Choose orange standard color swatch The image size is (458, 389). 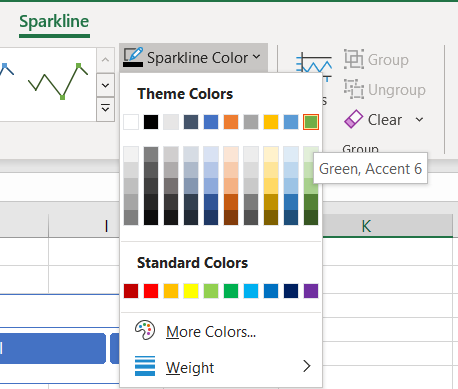(x=171, y=291)
